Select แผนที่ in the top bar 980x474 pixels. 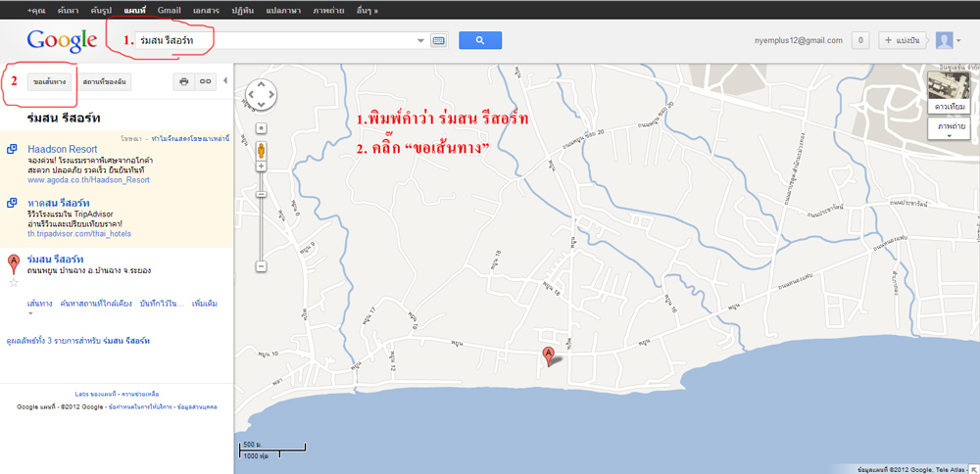click(x=134, y=11)
